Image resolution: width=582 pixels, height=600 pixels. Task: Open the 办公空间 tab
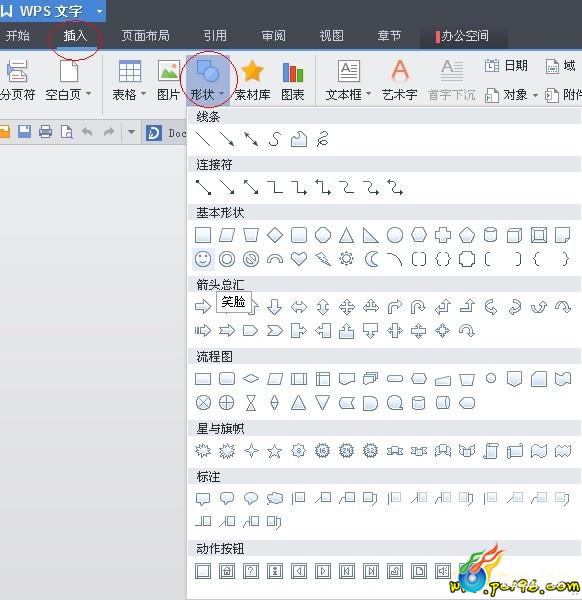(x=462, y=36)
